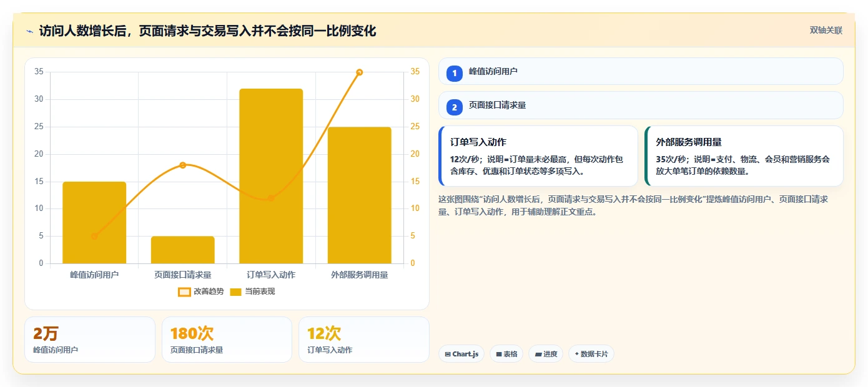Click the 当前表现 legend color box
Image resolution: width=868 pixels, height=387 pixels.
click(x=236, y=291)
